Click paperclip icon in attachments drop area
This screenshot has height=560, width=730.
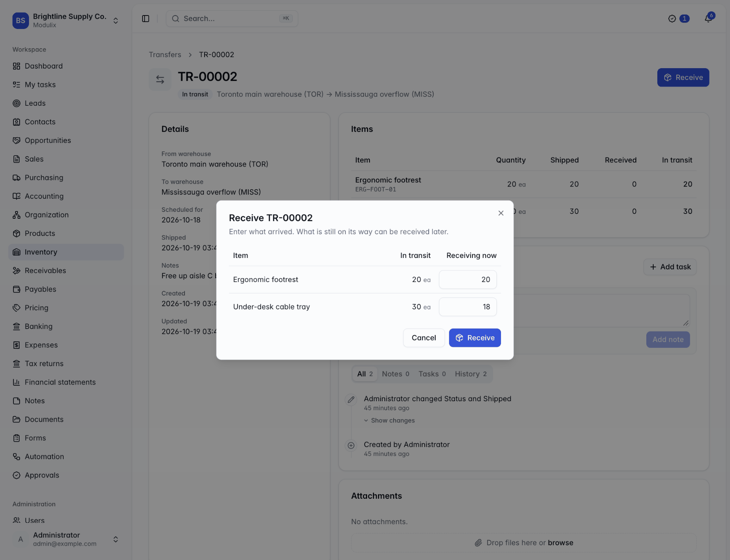pos(478,543)
